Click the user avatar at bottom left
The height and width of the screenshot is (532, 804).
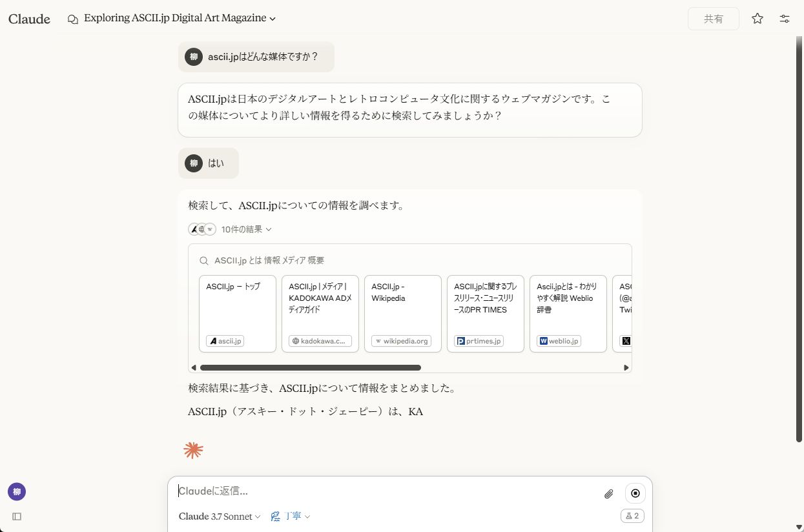pos(17,492)
